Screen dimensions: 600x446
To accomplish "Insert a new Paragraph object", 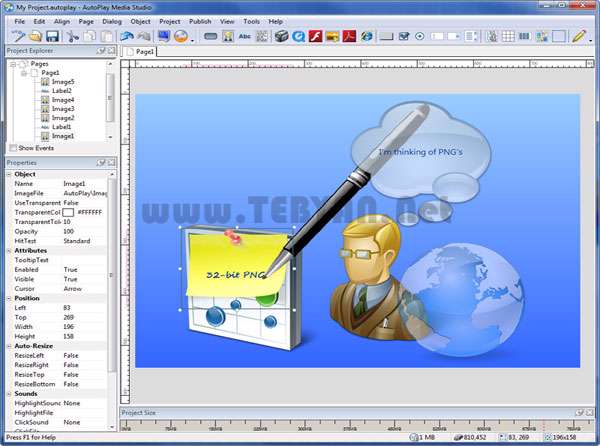I will point(262,36).
